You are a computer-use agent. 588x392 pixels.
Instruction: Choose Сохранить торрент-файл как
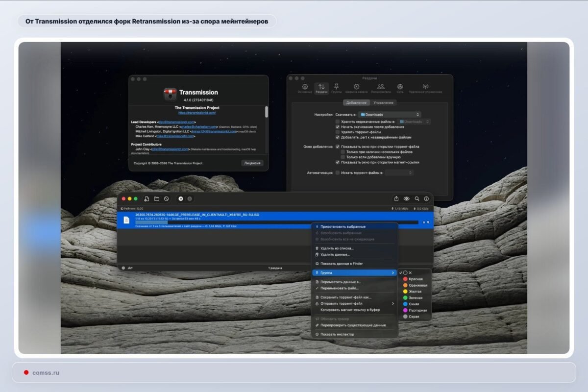[x=354, y=297]
